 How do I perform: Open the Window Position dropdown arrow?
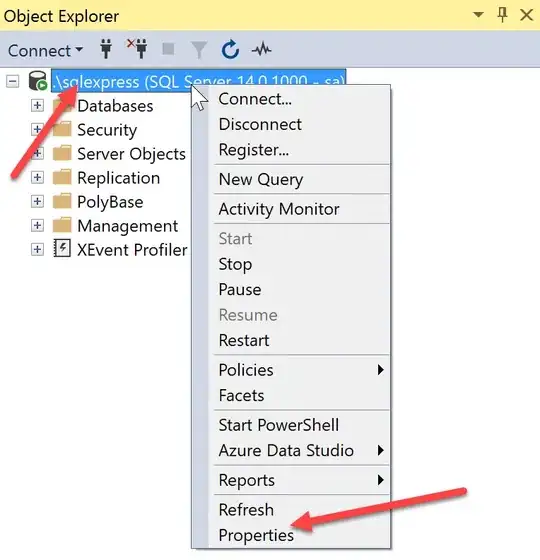pos(479,15)
